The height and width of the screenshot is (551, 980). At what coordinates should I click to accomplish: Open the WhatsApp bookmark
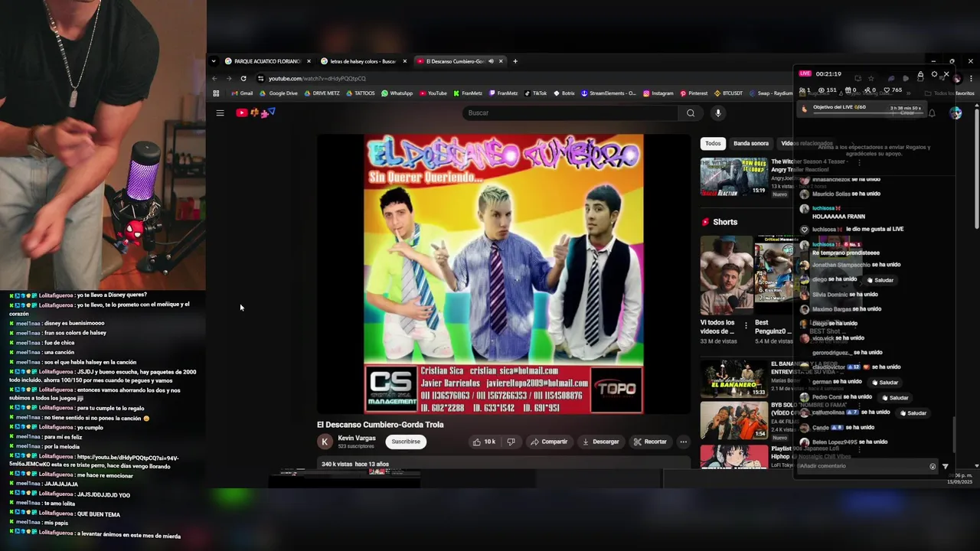tap(397, 93)
